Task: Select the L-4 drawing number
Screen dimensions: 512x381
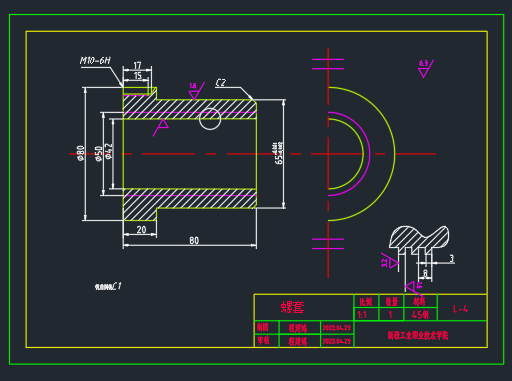Action: (x=460, y=309)
